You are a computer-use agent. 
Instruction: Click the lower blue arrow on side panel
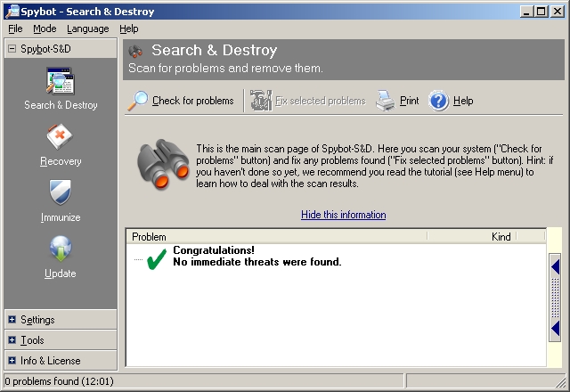555,329
